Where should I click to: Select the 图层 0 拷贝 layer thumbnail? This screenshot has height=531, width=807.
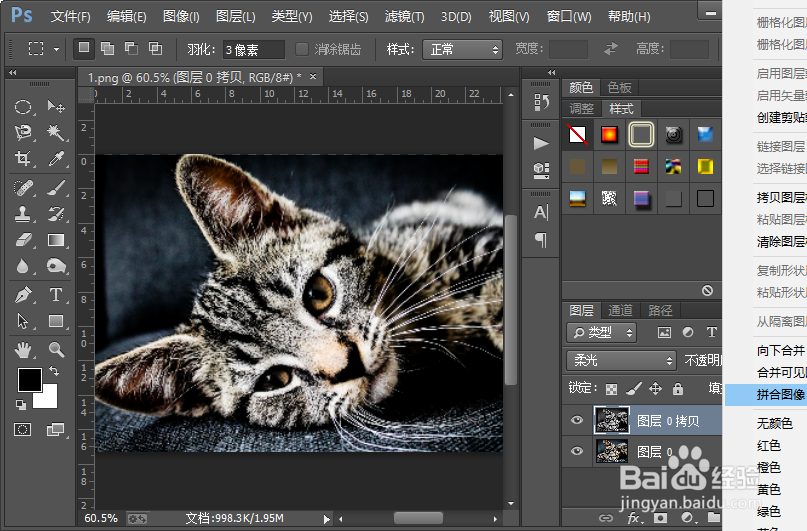click(x=612, y=420)
